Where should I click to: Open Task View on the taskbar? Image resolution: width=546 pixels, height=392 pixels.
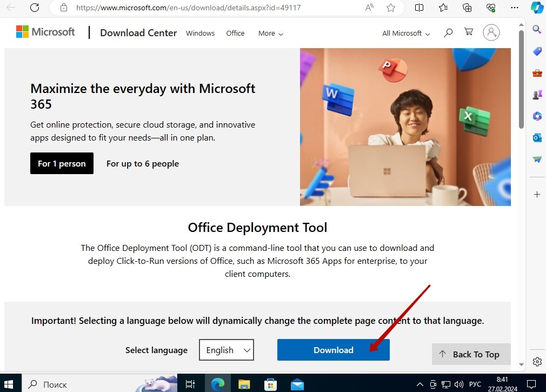pyautogui.click(x=190, y=384)
